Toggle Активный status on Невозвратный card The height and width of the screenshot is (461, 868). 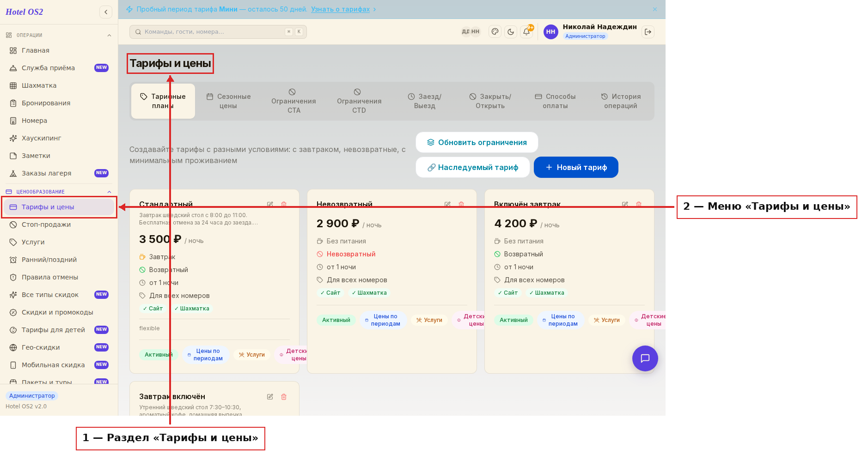(x=336, y=320)
